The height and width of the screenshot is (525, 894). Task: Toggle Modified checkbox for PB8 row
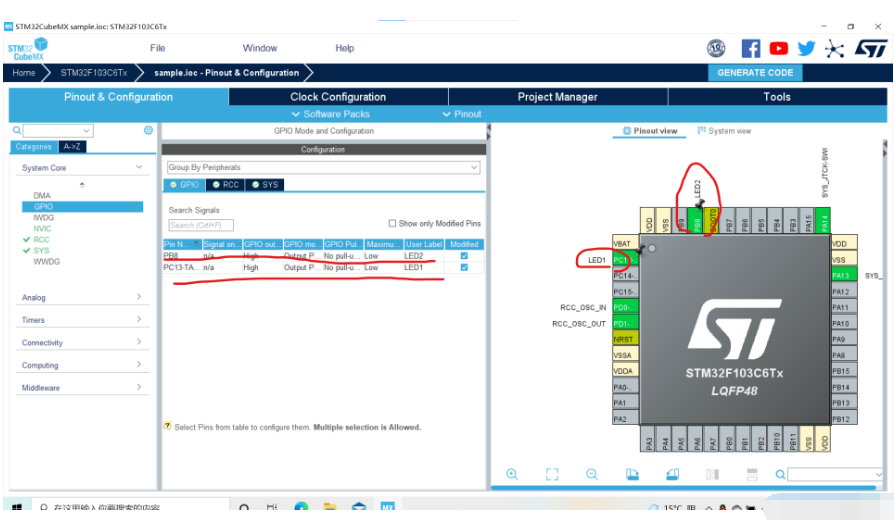[464, 256]
